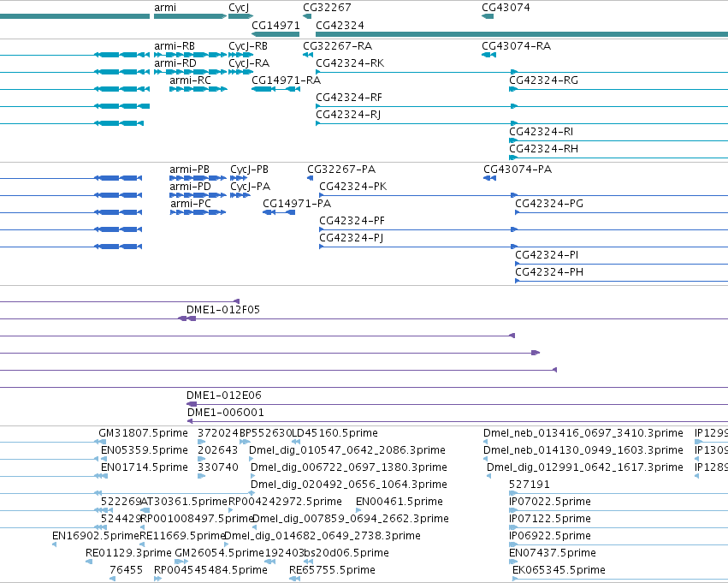
Task: Click the CycJ-PA protein label
Action: click(251, 187)
